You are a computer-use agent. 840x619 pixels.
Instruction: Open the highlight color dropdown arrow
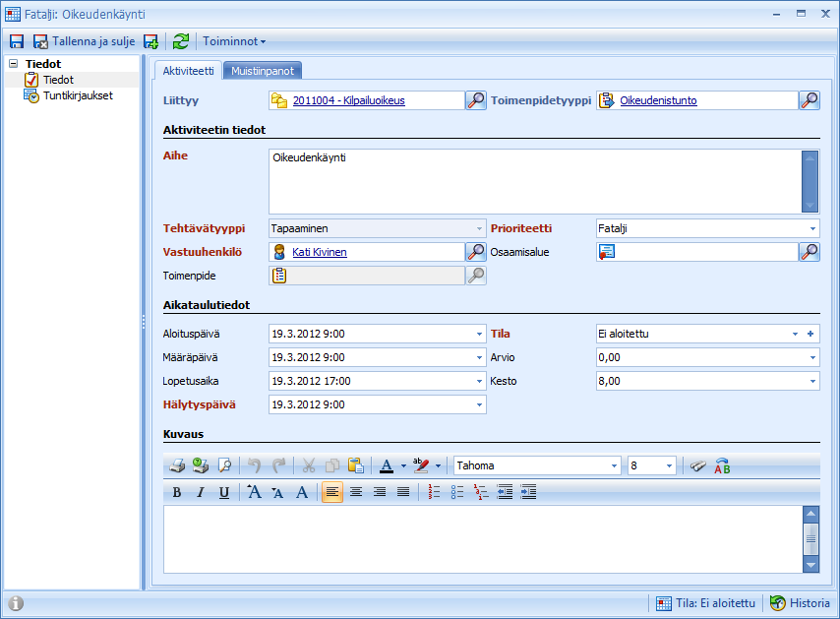439,465
